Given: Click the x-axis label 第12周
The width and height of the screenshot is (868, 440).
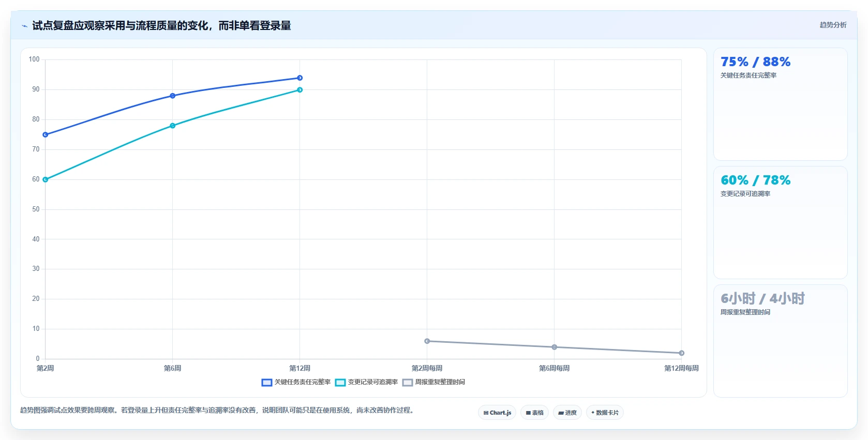Looking at the screenshot, I should [x=300, y=368].
